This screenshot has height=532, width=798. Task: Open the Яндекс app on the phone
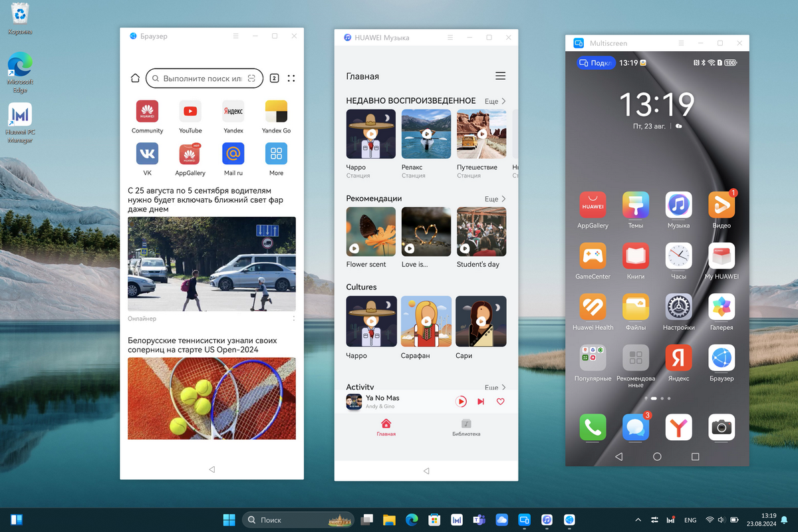tap(678, 357)
